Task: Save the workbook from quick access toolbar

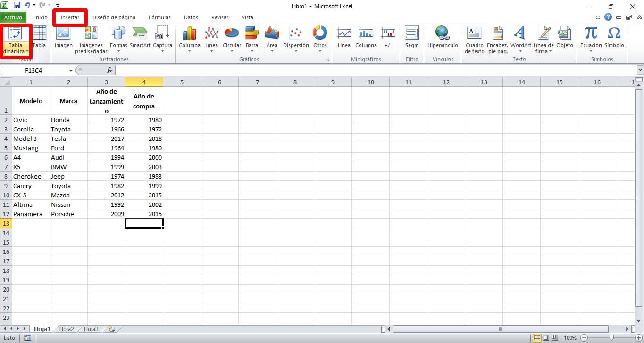Action: tap(17, 6)
